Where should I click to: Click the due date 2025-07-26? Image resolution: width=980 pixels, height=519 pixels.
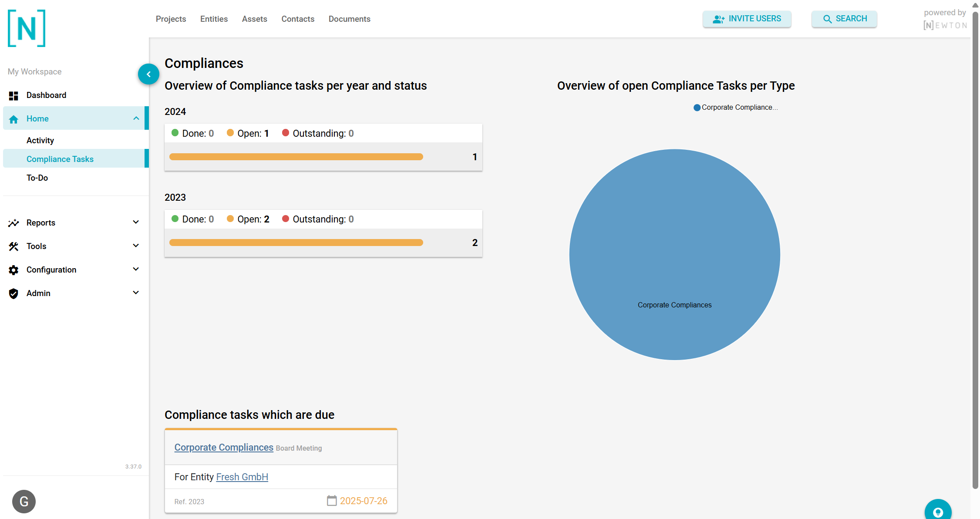click(364, 501)
